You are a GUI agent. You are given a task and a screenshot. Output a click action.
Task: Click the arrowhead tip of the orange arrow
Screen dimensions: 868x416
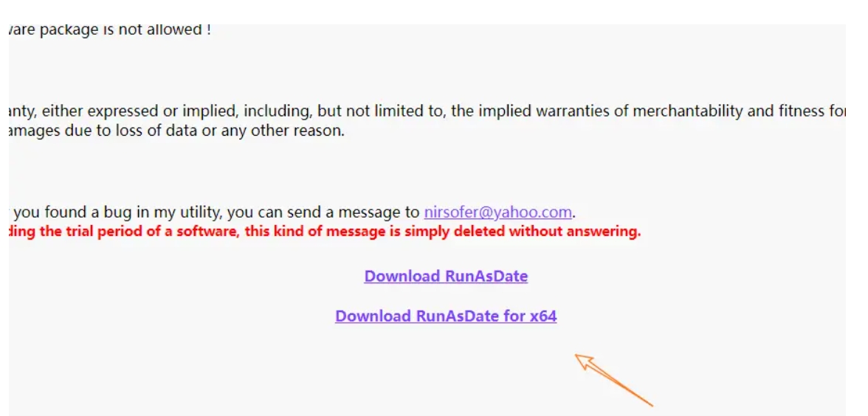[x=577, y=356]
